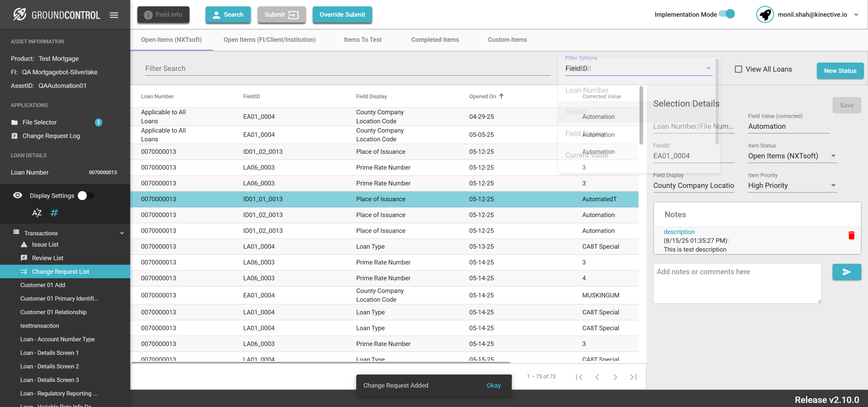The width and height of the screenshot is (868, 407).
Task: Click Opened On sort arrow
Action: (x=501, y=96)
